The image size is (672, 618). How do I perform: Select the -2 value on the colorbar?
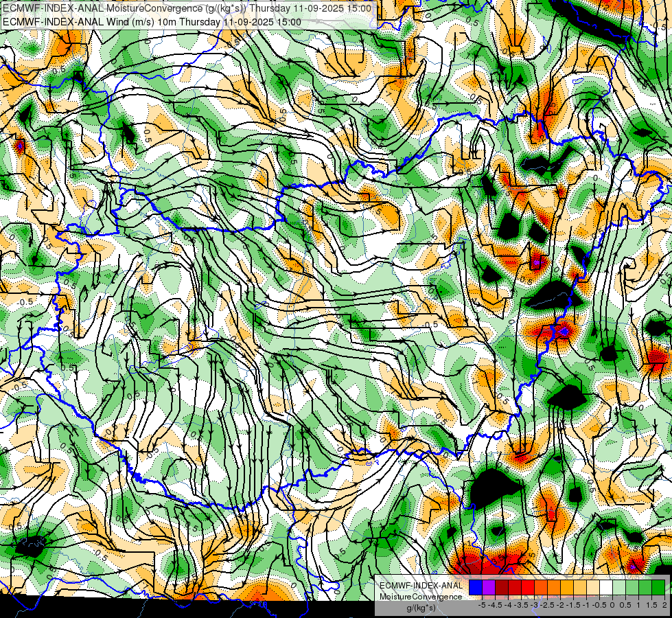click(x=560, y=605)
